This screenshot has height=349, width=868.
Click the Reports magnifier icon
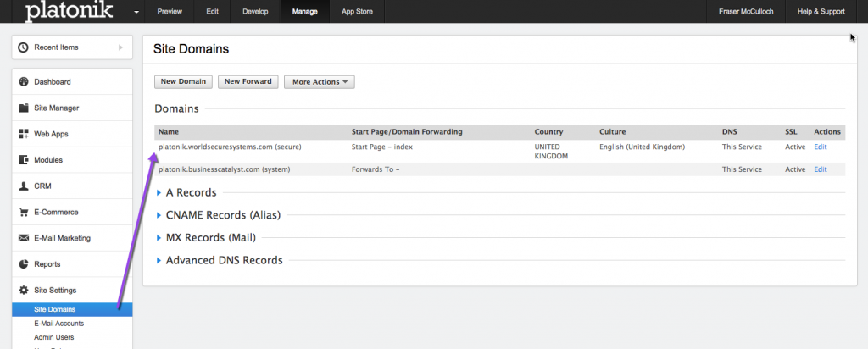[x=24, y=264]
